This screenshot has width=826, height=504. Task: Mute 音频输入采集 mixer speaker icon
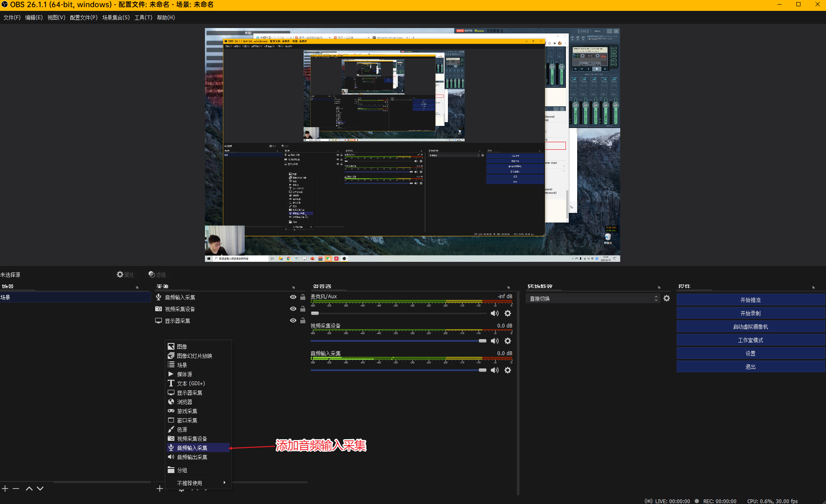[x=494, y=370]
